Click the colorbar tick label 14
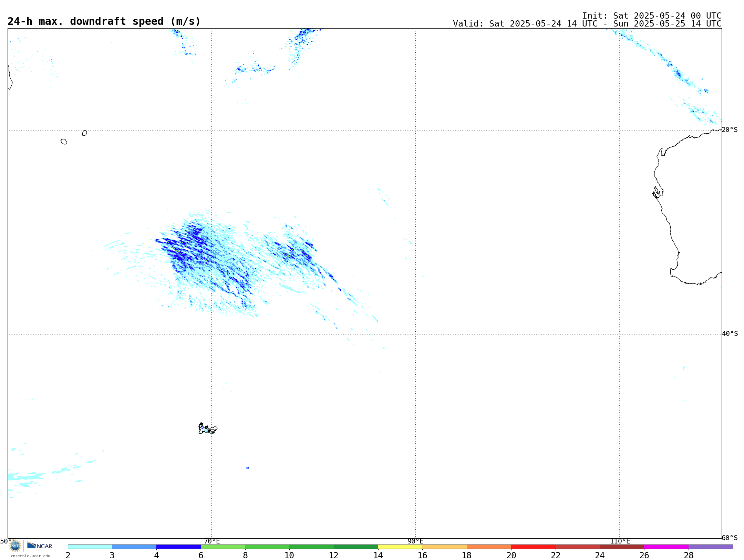Viewport: 744px width, 560px height. tap(378, 555)
